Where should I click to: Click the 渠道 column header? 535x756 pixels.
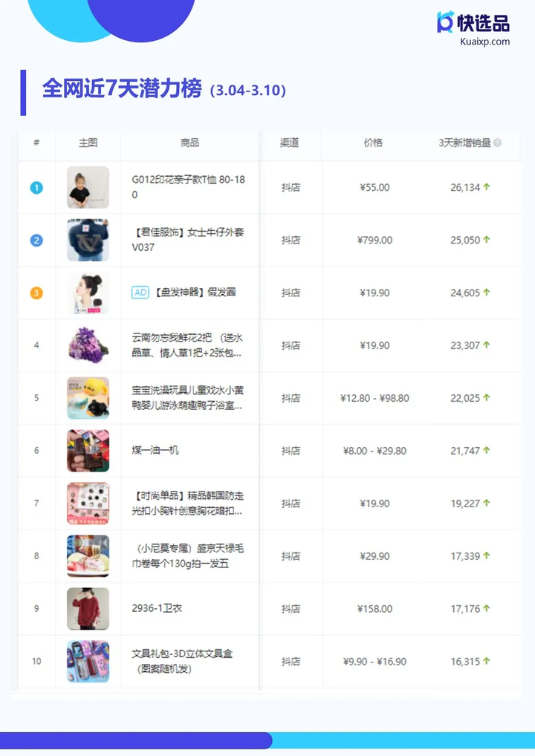[x=290, y=143]
